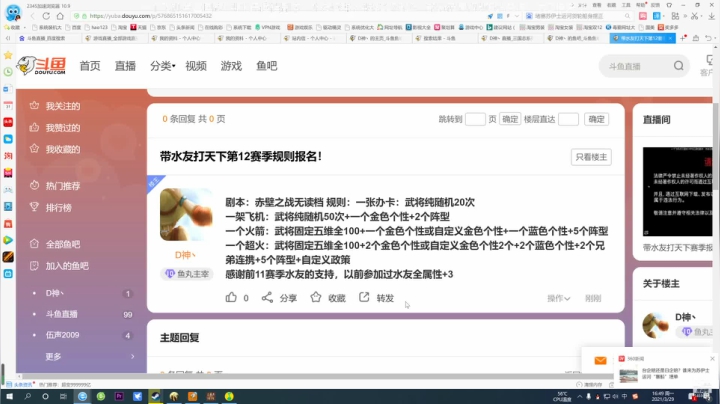720x404 pixels.
Task: Open the 首页 navigation item
Action: tap(90, 66)
